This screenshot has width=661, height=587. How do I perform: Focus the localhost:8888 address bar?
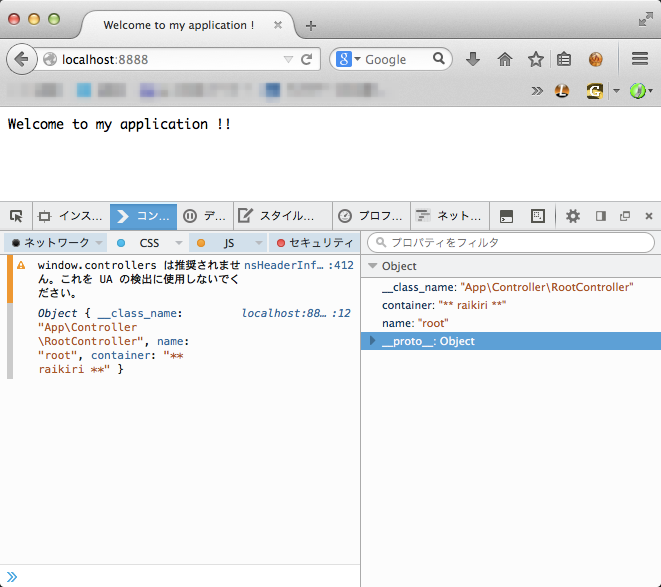[x=171, y=59]
